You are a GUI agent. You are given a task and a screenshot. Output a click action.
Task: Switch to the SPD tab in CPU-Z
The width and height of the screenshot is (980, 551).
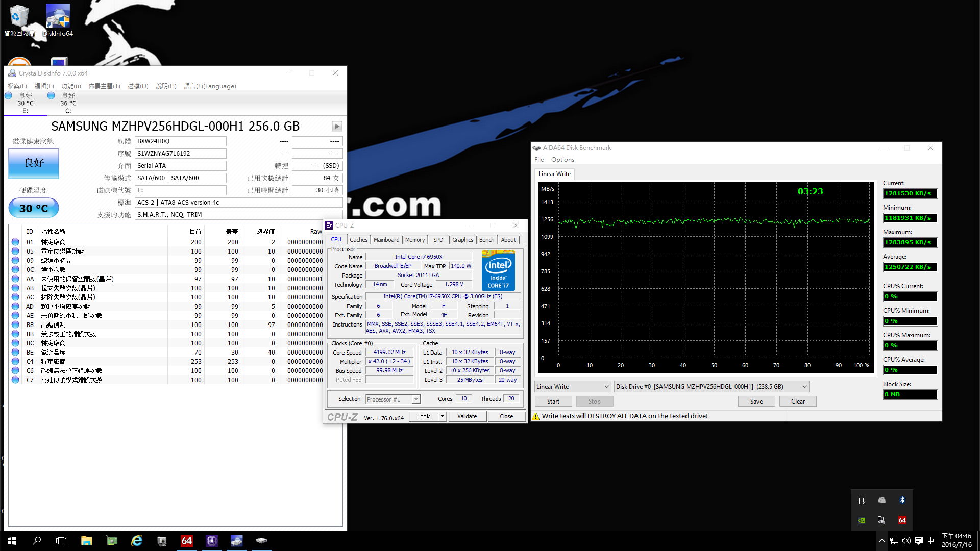coord(438,240)
